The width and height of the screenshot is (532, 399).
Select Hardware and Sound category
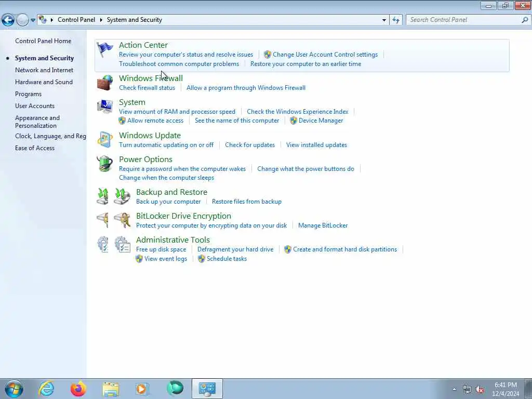click(44, 82)
